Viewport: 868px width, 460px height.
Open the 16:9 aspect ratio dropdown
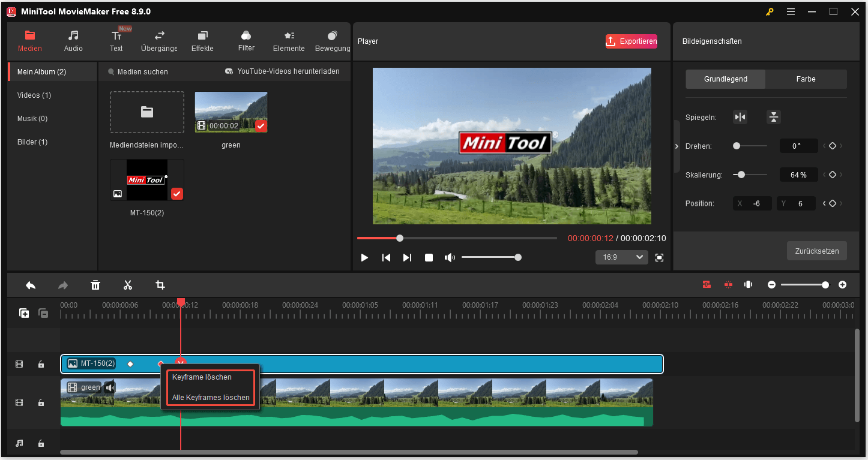(x=621, y=257)
